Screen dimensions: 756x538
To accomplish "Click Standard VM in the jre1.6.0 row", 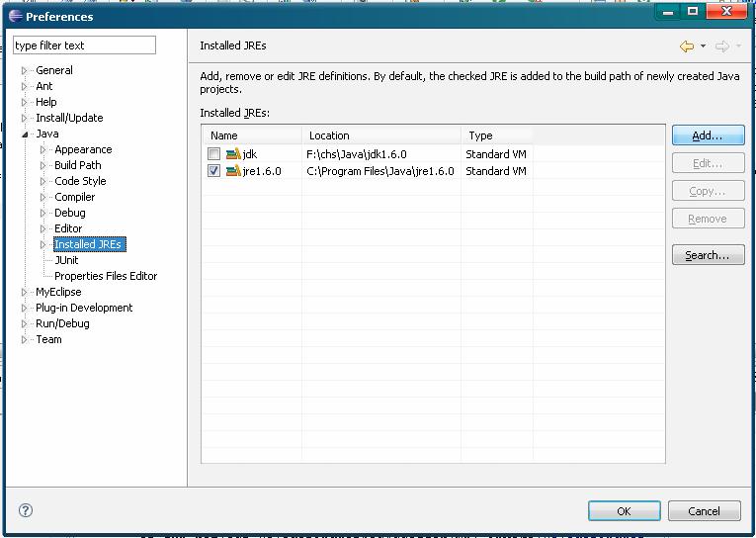I will pyautogui.click(x=496, y=171).
